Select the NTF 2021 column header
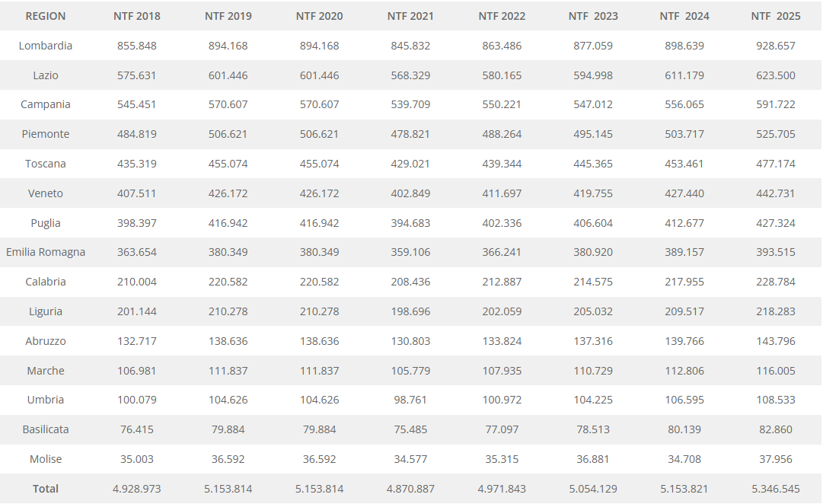This screenshot has width=823, height=504. 410,16
